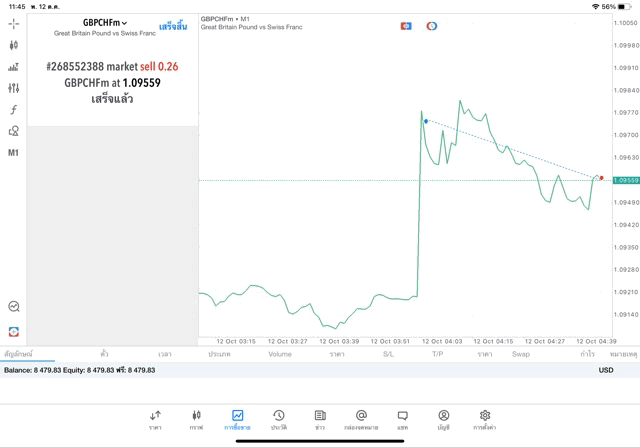
Task: Open the f function indicators icon
Action: point(13,109)
